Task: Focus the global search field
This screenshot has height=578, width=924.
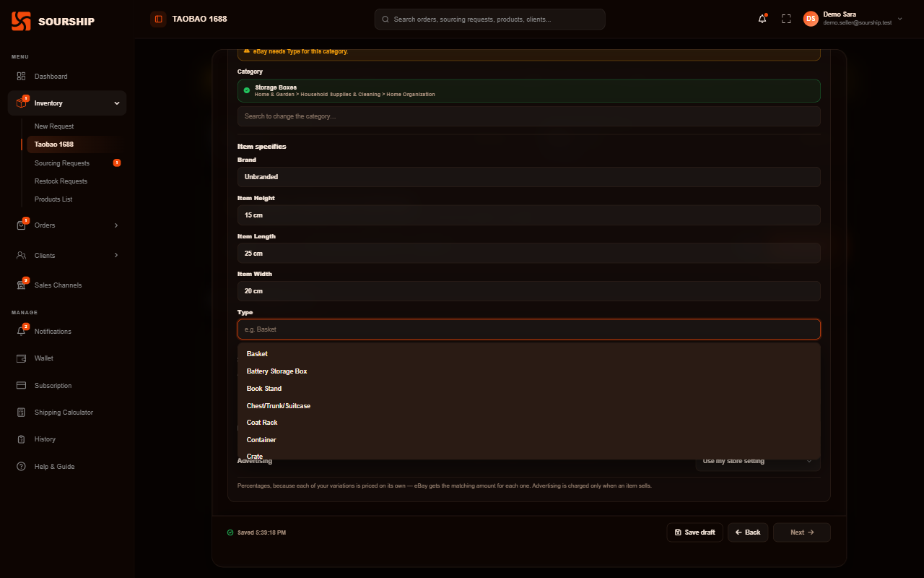Action: (x=489, y=20)
